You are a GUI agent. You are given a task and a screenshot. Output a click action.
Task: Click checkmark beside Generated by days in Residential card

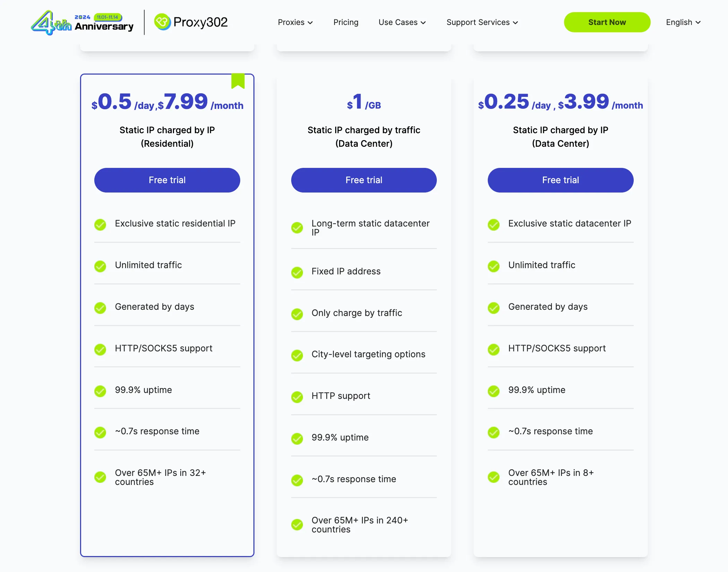tap(100, 308)
